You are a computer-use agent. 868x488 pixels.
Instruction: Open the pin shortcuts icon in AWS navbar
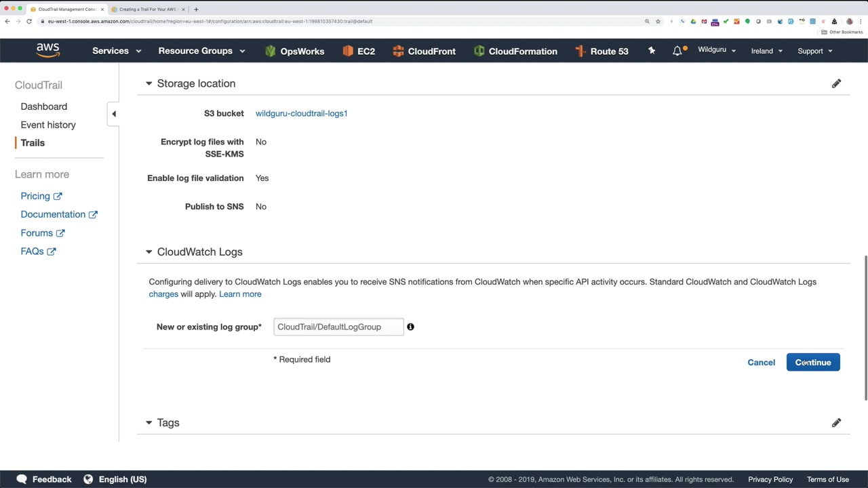click(652, 51)
